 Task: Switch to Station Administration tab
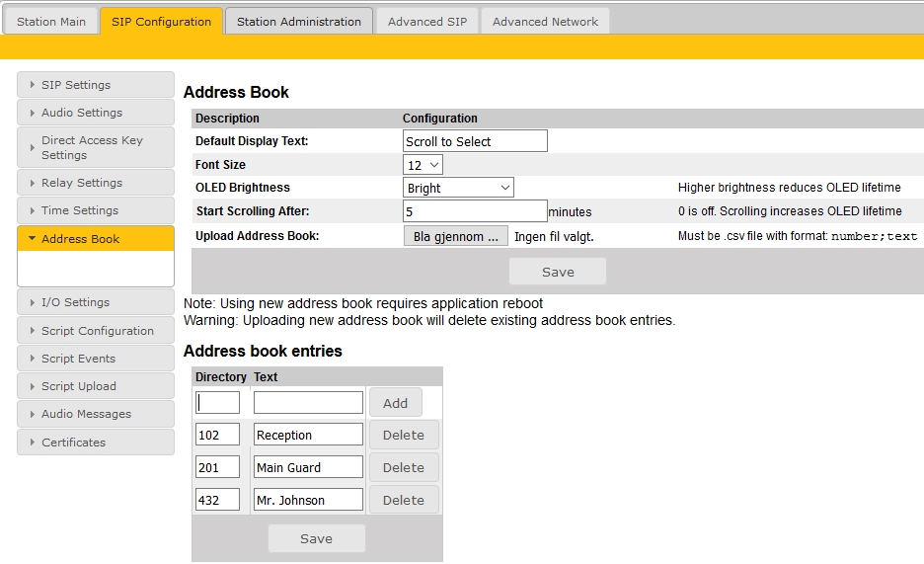click(x=298, y=22)
